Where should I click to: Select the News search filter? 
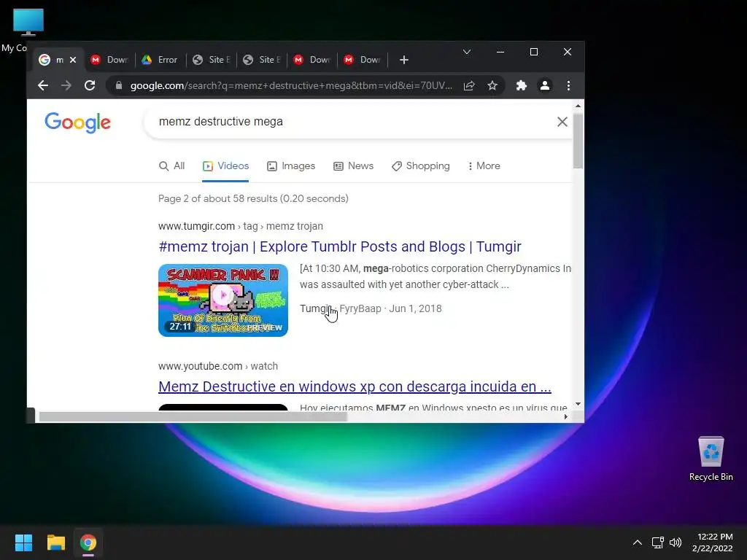point(353,166)
